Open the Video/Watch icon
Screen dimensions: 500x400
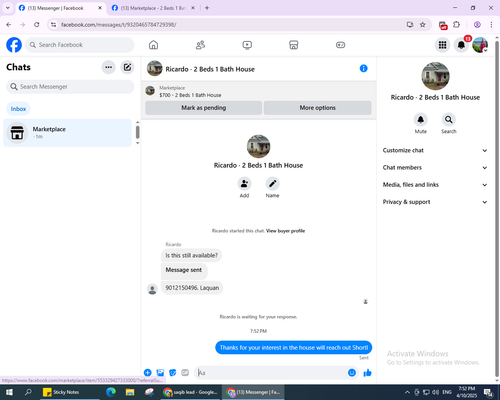pyautogui.click(x=247, y=45)
